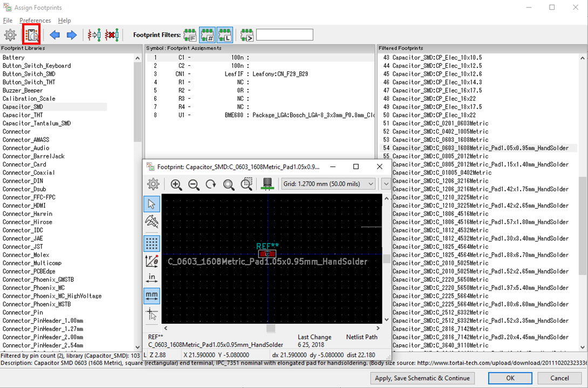This screenshot has width=588, height=388.
Task: Open the Grid 1.2700 mm dropdown
Action: click(x=328, y=184)
